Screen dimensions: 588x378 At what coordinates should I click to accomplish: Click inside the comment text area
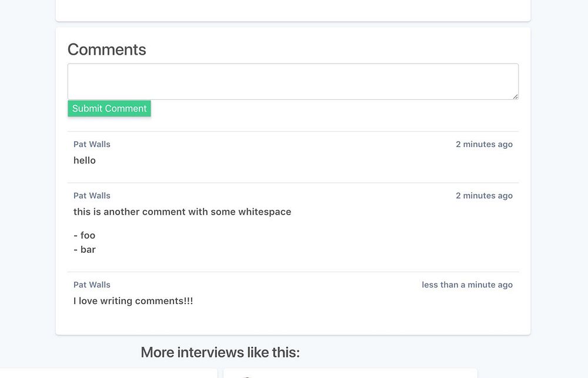pos(293,81)
